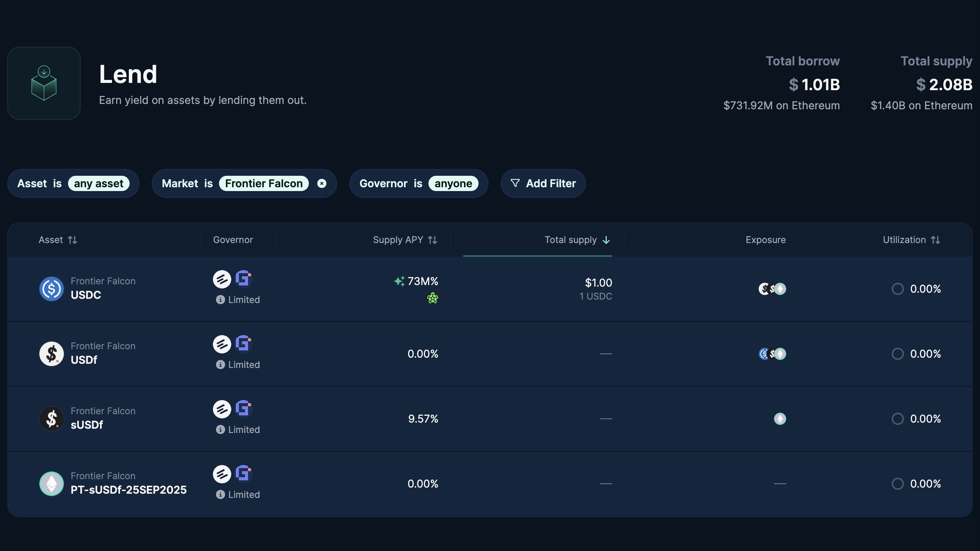This screenshot has width=980, height=551.
Task: Click the Lend cube icon tile
Action: click(44, 83)
